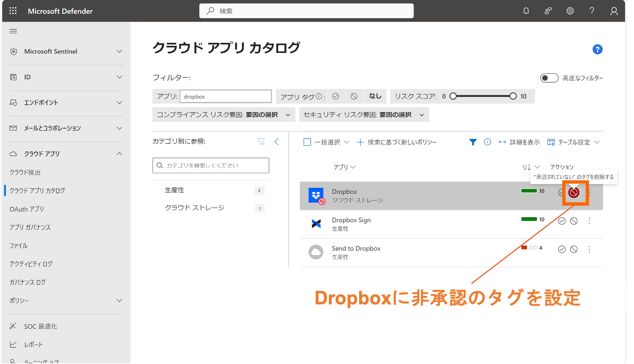
Task: Click the Dropbox Sign app logo
Action: 316,224
